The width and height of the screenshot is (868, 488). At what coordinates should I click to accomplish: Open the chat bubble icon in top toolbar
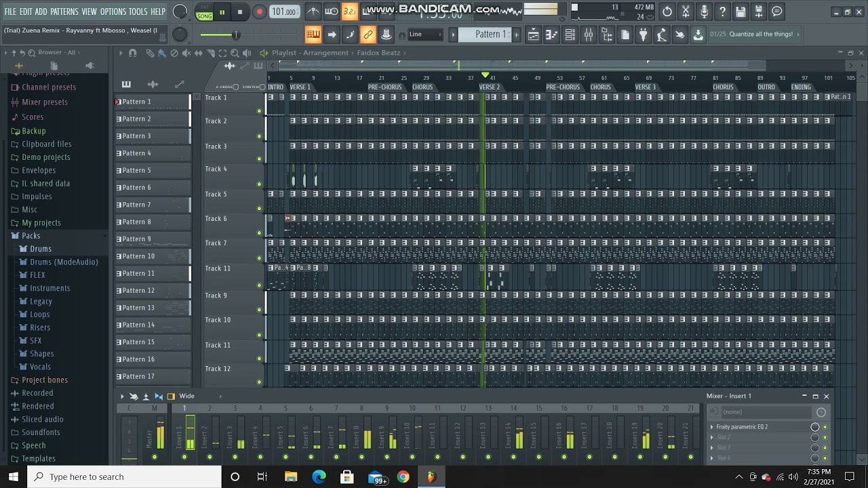click(777, 12)
